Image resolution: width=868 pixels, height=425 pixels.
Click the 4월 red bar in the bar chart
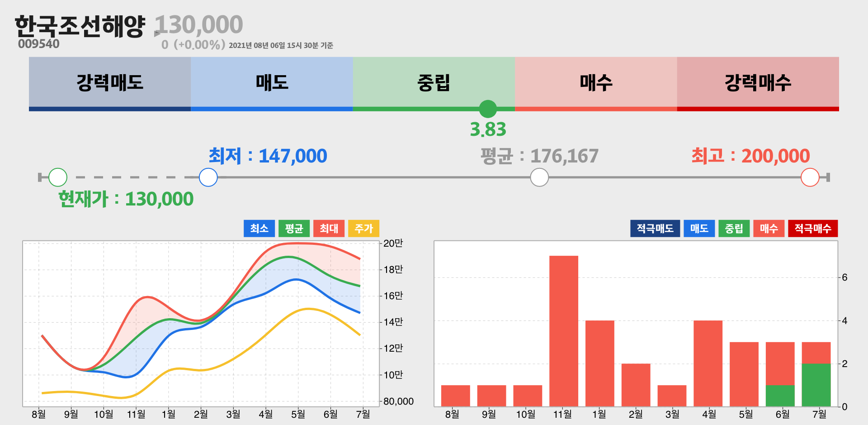[708, 363]
